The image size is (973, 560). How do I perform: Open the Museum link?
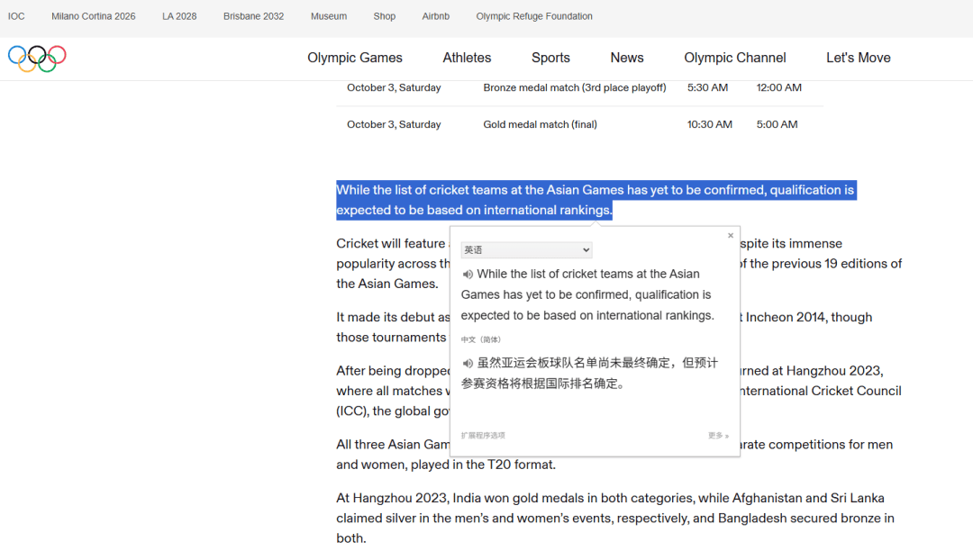329,16
